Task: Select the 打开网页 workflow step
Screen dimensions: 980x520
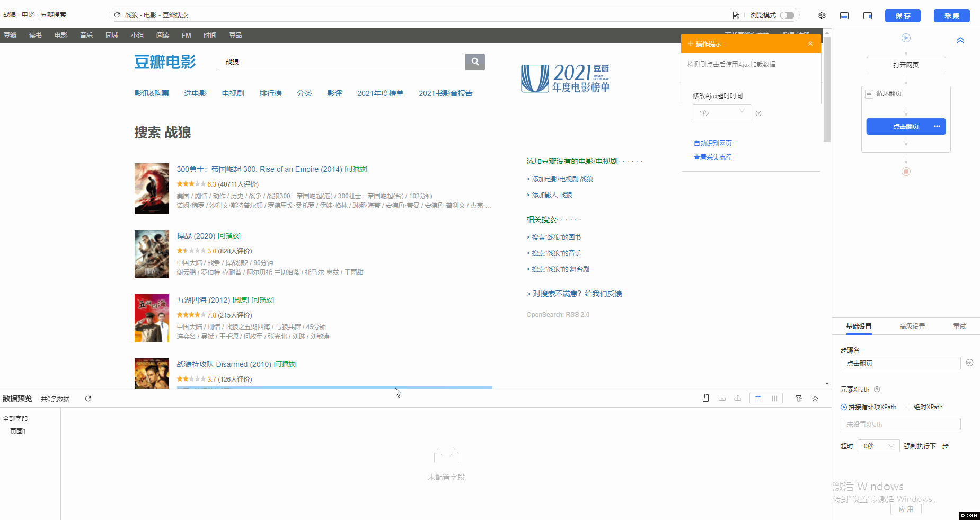Action: pyautogui.click(x=906, y=65)
